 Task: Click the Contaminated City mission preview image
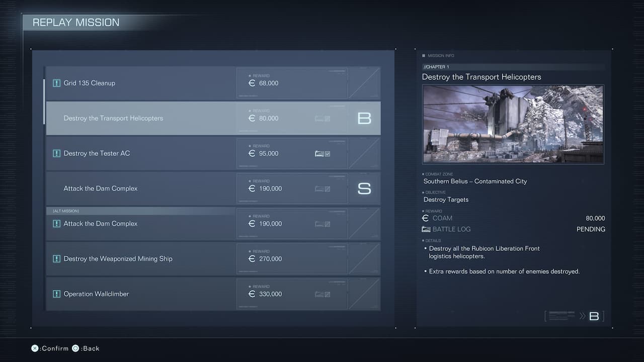click(x=513, y=124)
